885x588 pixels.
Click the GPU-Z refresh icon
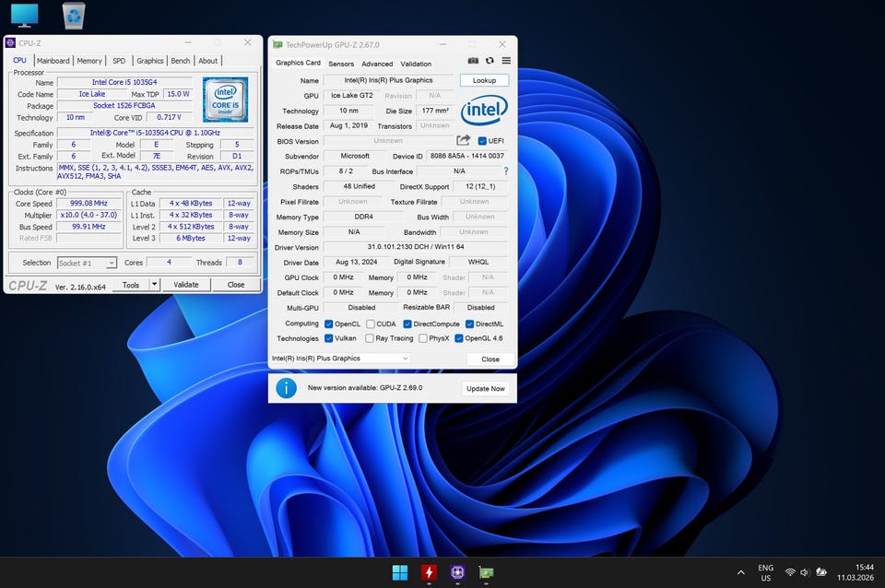pyautogui.click(x=490, y=61)
